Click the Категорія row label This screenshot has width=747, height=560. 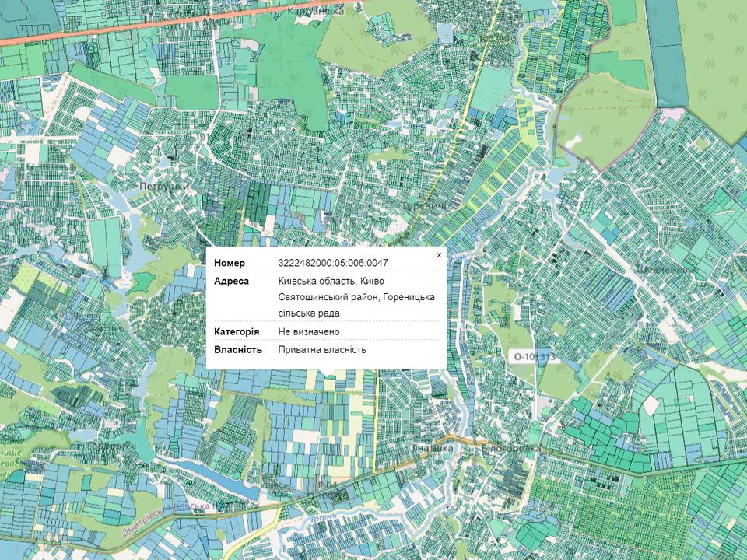click(237, 331)
